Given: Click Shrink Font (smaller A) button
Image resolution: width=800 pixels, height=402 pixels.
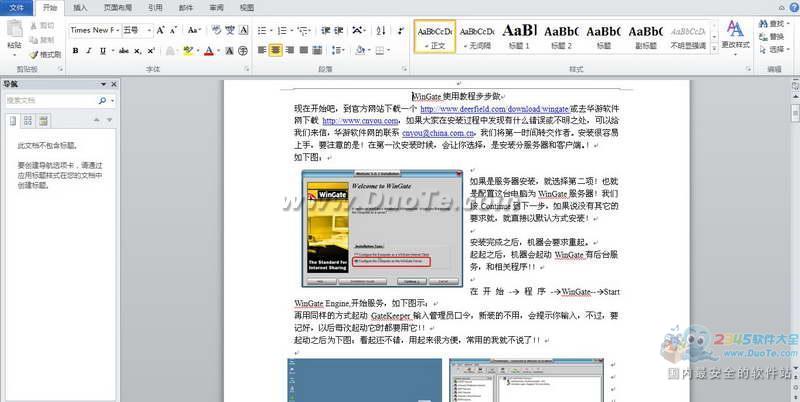Looking at the screenshot, I should pyautogui.click(x=173, y=31).
